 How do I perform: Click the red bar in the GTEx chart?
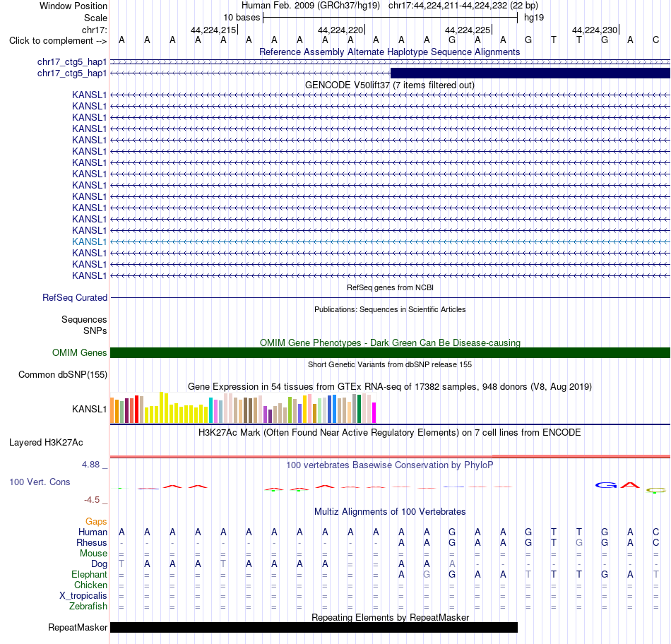coord(136,409)
